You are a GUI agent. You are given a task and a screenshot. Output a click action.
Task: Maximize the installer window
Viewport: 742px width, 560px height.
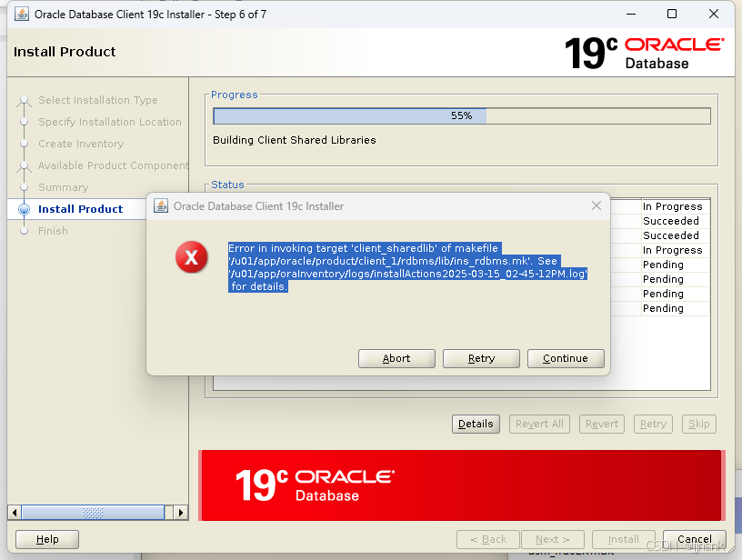click(672, 15)
